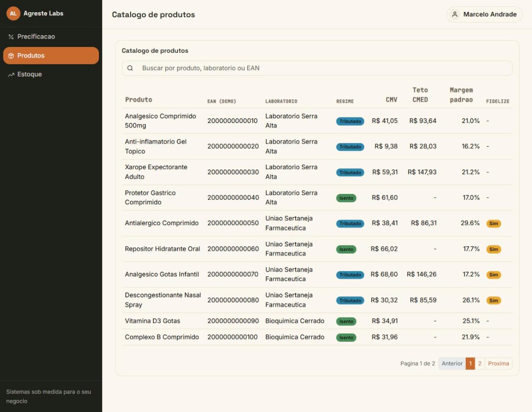Click Bioquimica Cerrado in Complexo B row

click(295, 337)
